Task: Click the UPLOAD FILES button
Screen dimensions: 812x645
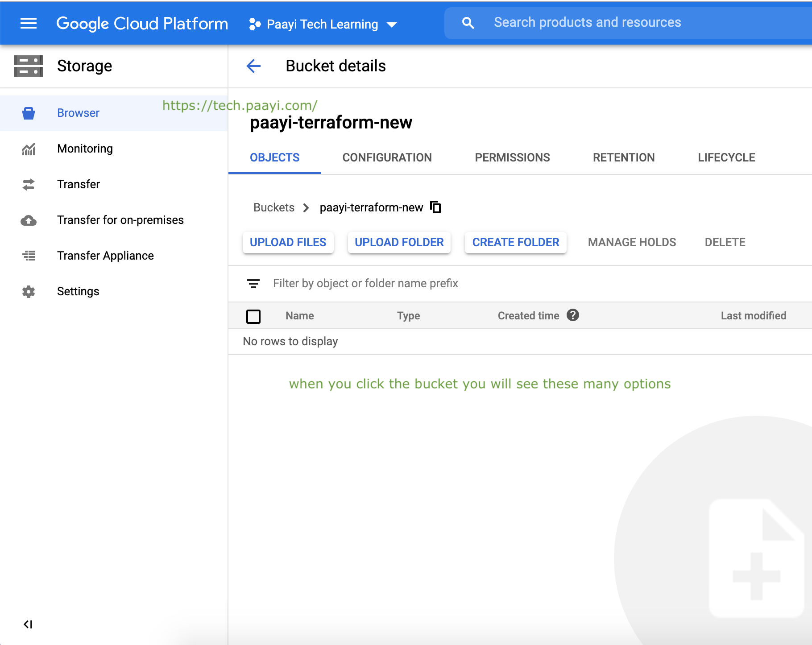Action: pos(288,242)
